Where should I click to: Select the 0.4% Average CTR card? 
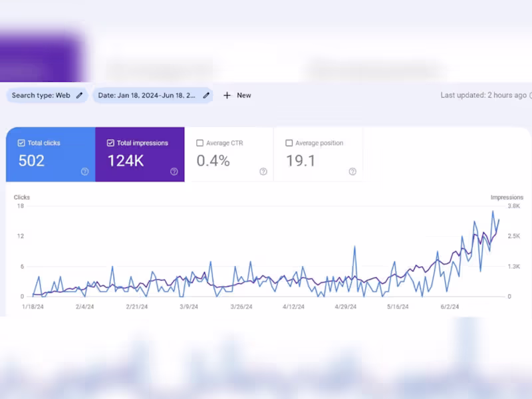229,154
